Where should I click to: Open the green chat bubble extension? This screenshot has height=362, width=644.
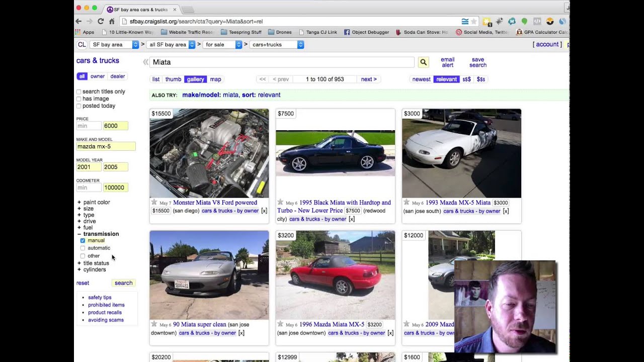click(524, 21)
